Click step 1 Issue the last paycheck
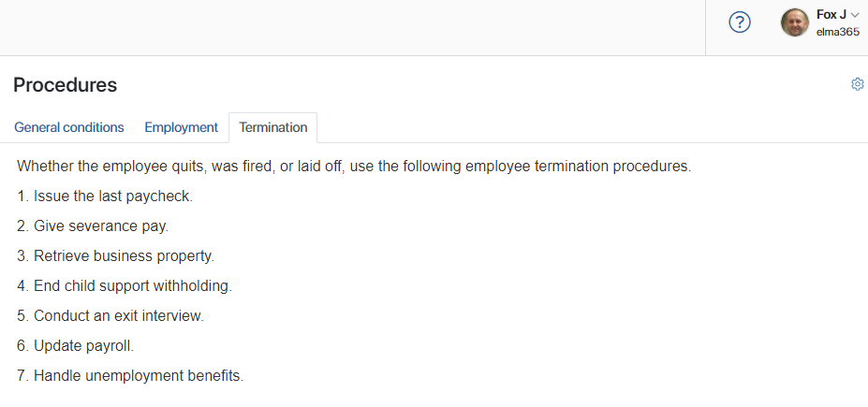The height and width of the screenshot is (407, 868). [105, 196]
